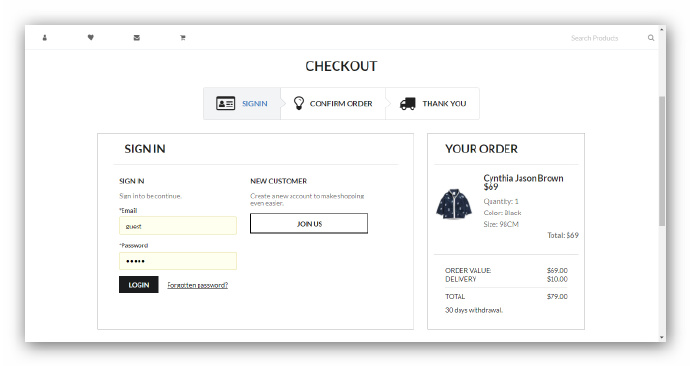Click the LOGIN button
This screenshot has width=690, height=366.
[x=139, y=285]
